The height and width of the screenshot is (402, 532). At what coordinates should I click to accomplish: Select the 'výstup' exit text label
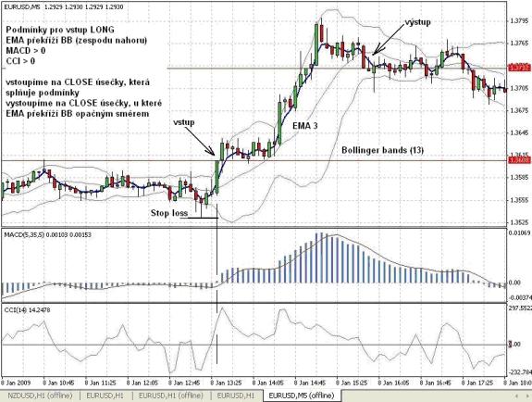[x=417, y=22]
